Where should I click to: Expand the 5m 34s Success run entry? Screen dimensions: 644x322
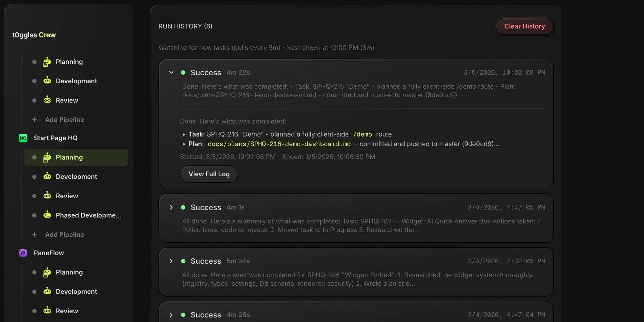click(171, 261)
